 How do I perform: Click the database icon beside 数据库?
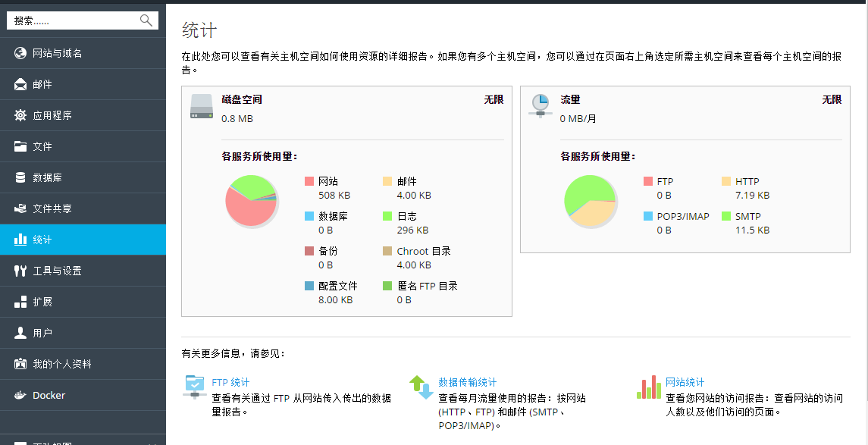click(20, 177)
